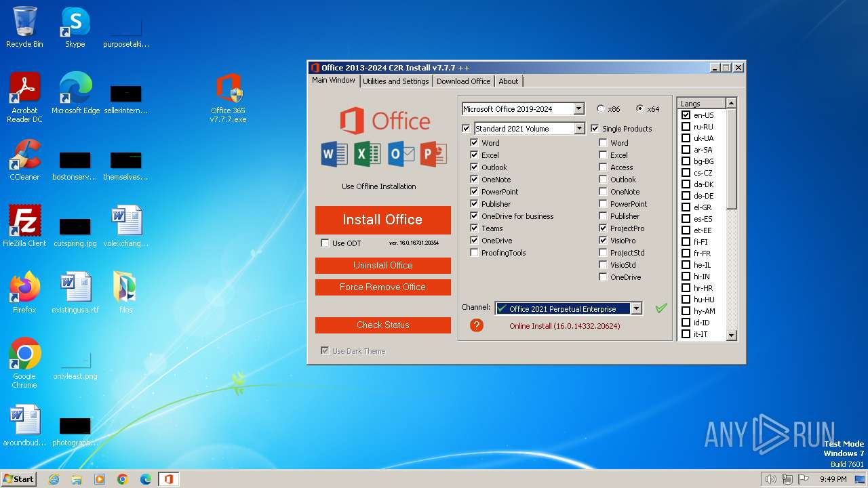Enable the ProofingTools checkbox
868x488 pixels.
474,253
